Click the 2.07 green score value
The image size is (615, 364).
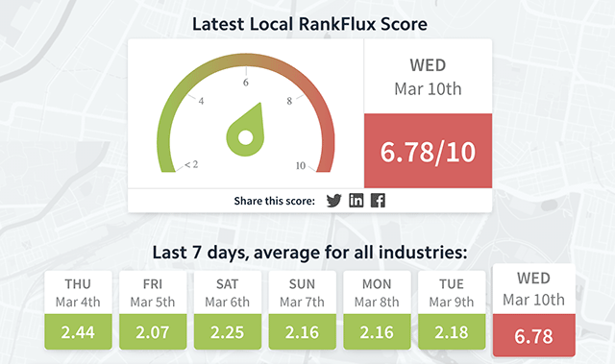click(x=153, y=332)
